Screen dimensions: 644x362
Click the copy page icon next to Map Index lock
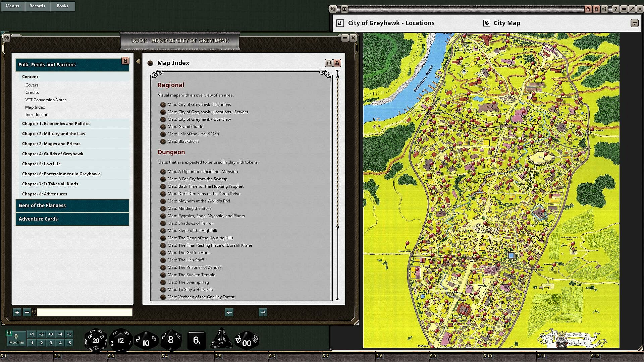click(x=329, y=63)
